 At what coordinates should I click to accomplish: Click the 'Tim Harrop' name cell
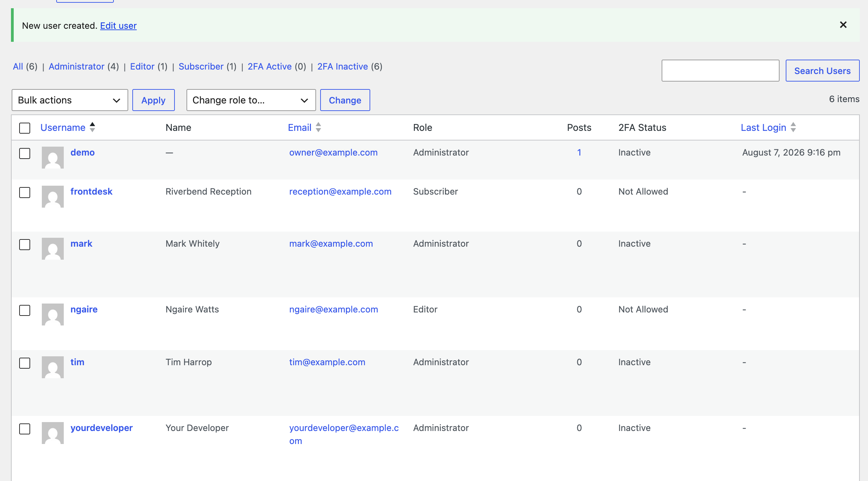coord(189,362)
